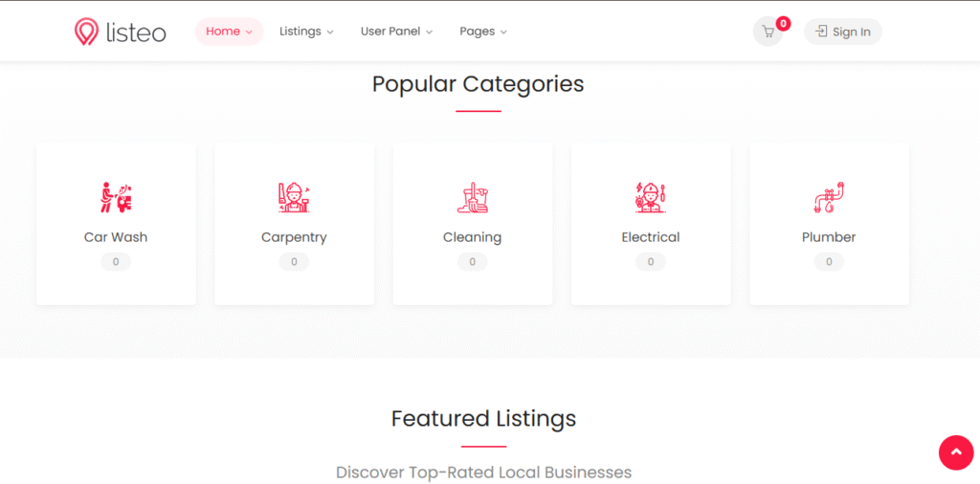Open the Car Wash category label

pyautogui.click(x=116, y=237)
